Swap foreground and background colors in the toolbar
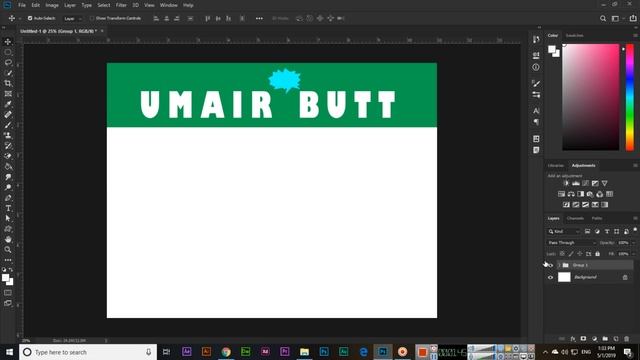The height and width of the screenshot is (360, 640). pyautogui.click(x=11, y=270)
